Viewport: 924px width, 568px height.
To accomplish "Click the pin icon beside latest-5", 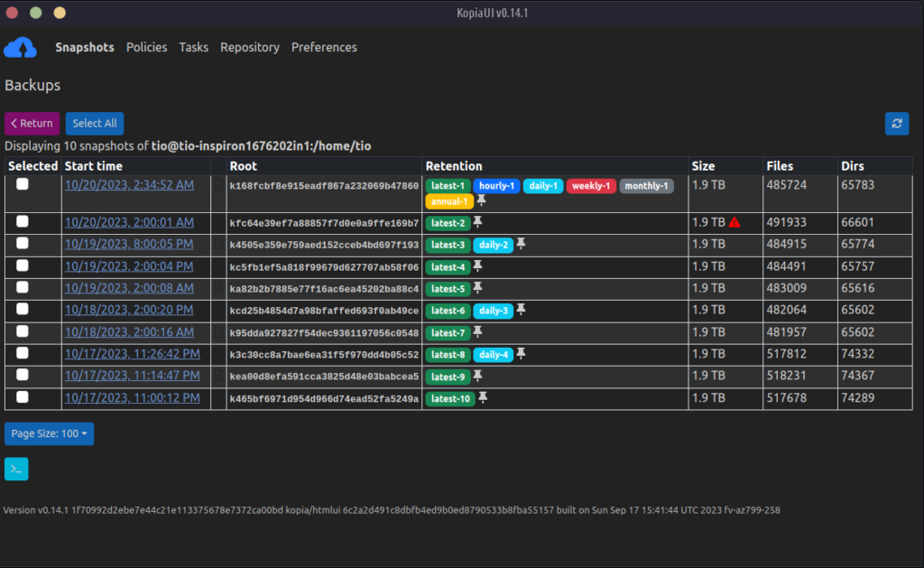I will (478, 288).
